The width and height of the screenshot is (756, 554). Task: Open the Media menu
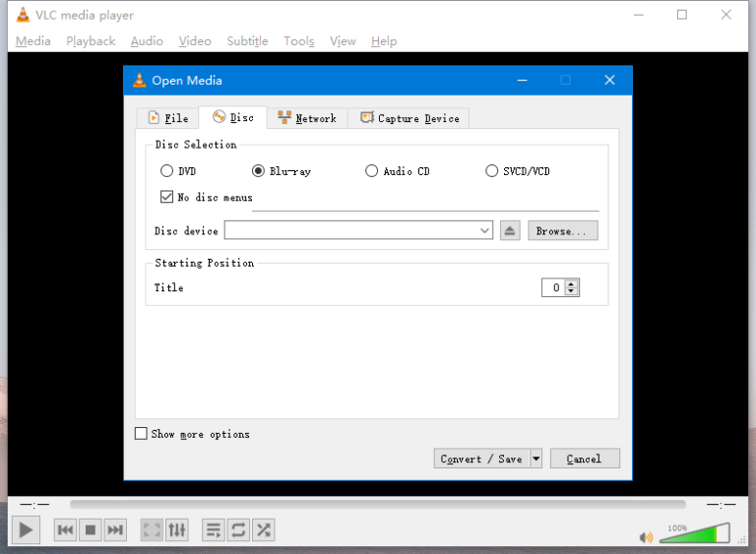click(x=32, y=41)
